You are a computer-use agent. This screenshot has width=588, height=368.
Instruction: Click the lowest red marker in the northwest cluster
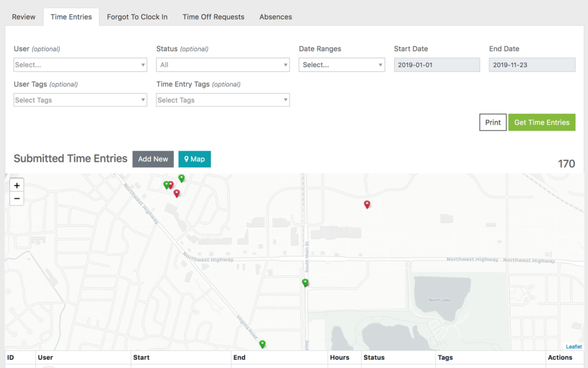pos(177,193)
